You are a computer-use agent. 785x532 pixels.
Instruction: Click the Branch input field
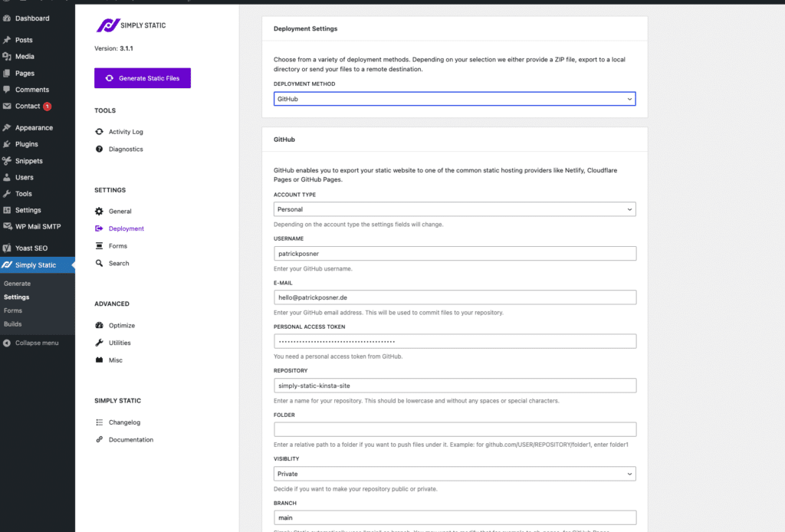click(455, 517)
